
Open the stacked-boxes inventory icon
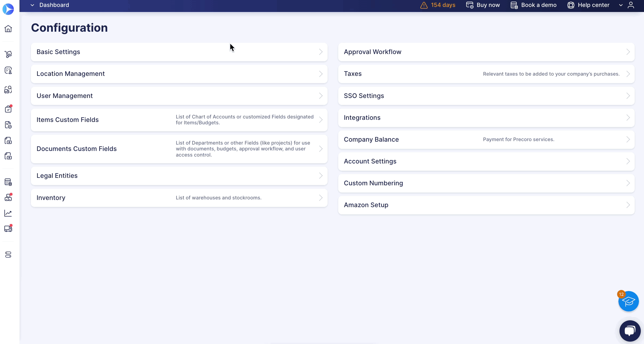point(8,197)
